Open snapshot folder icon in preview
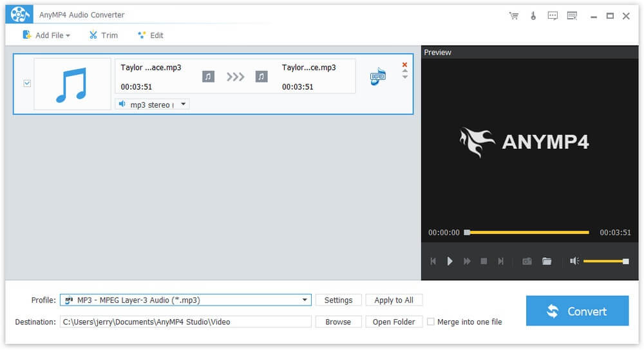This screenshot has height=350, width=644. coord(547,261)
